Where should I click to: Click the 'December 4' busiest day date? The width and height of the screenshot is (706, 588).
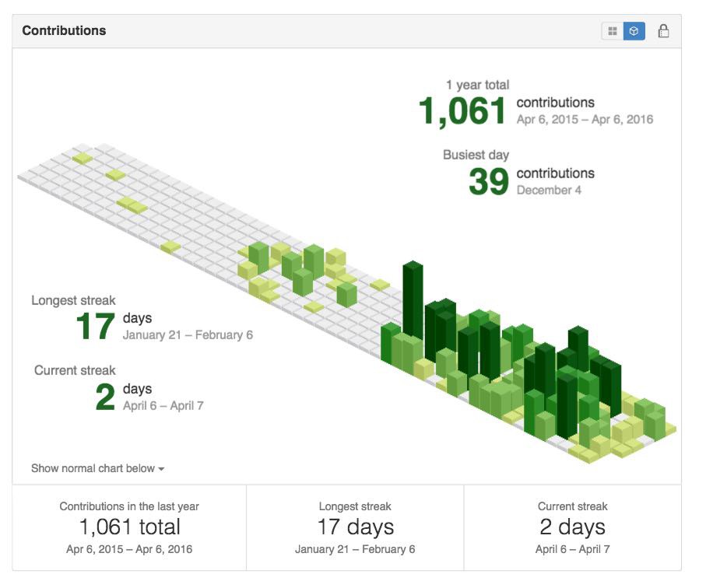point(549,191)
